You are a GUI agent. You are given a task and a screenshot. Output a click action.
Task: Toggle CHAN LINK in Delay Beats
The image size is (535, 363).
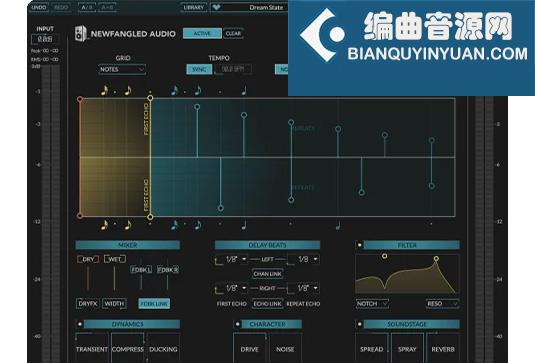pos(268,274)
